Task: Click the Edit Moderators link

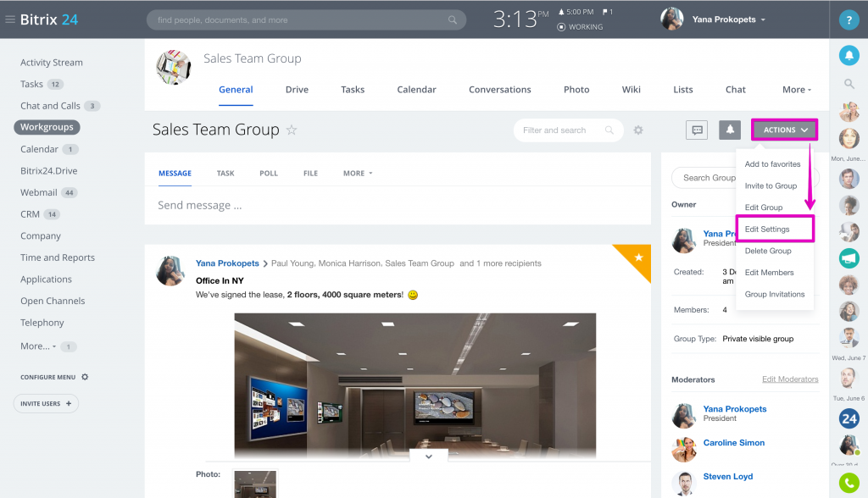Action: 790,379
